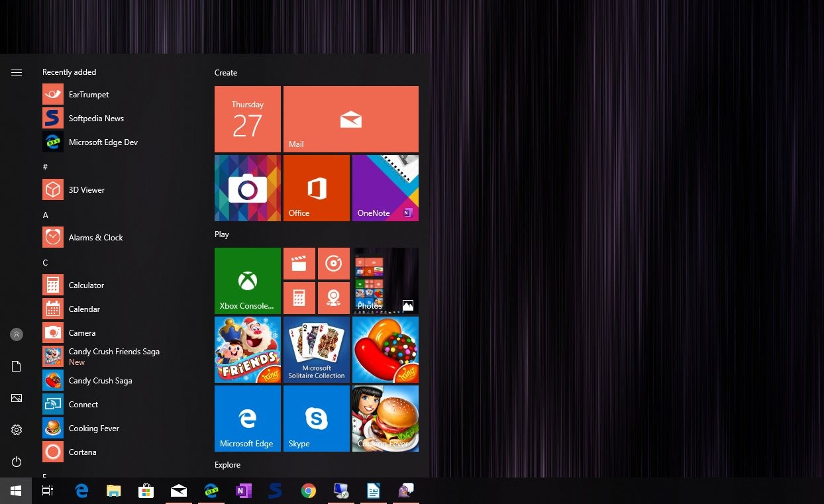
Task: Open the Microsoft Edge tile
Action: [x=248, y=419]
